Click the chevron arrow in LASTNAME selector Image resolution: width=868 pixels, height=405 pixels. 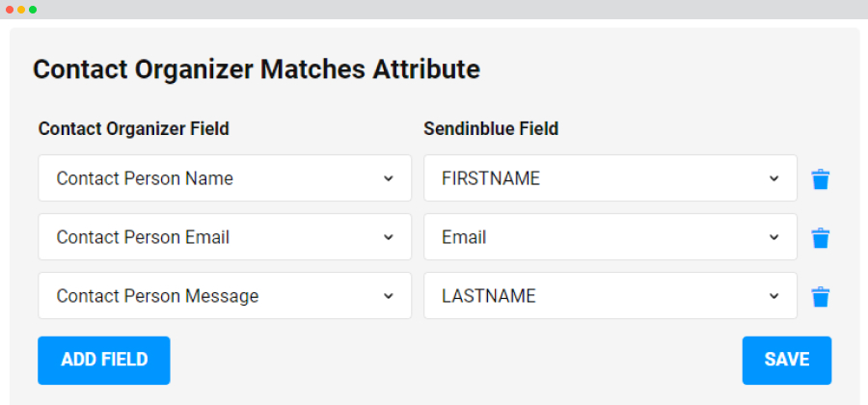(773, 296)
